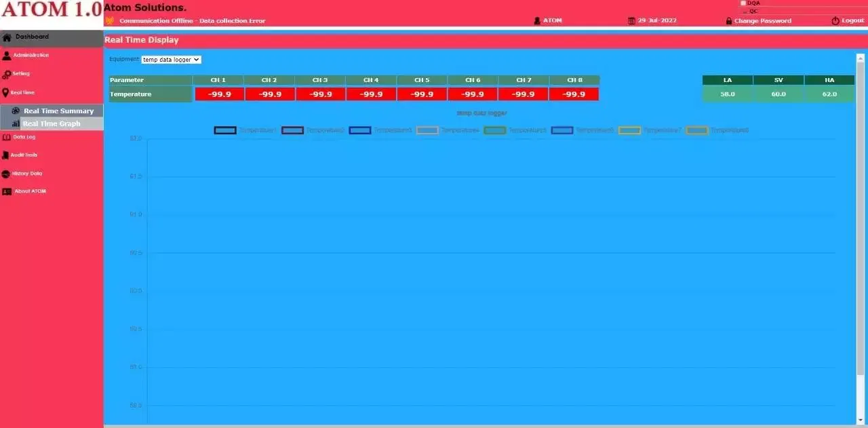Open Real Time Summary submenu item
The image size is (868, 428).
[58, 111]
